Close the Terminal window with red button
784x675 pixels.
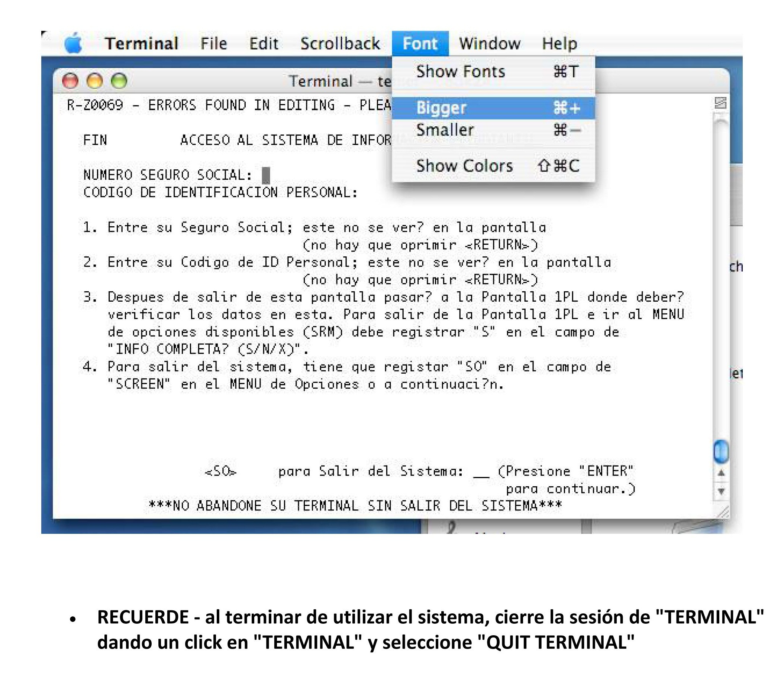pos(70,81)
